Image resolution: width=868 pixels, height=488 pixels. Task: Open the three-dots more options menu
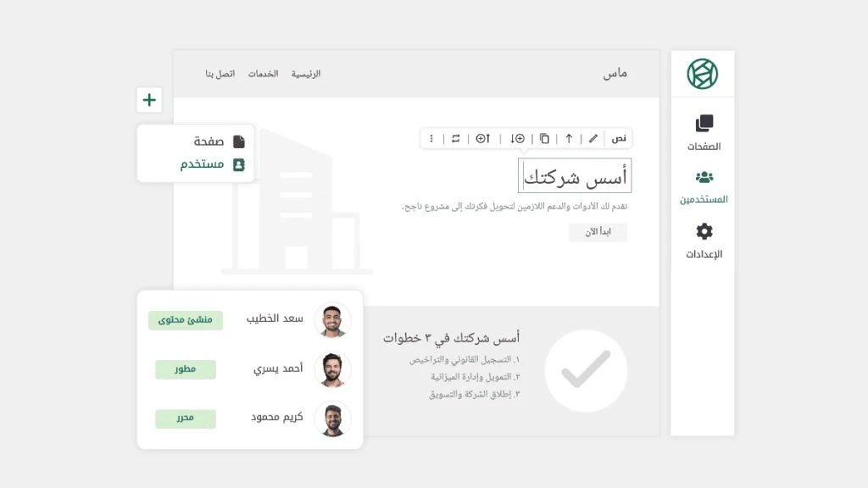click(x=431, y=138)
